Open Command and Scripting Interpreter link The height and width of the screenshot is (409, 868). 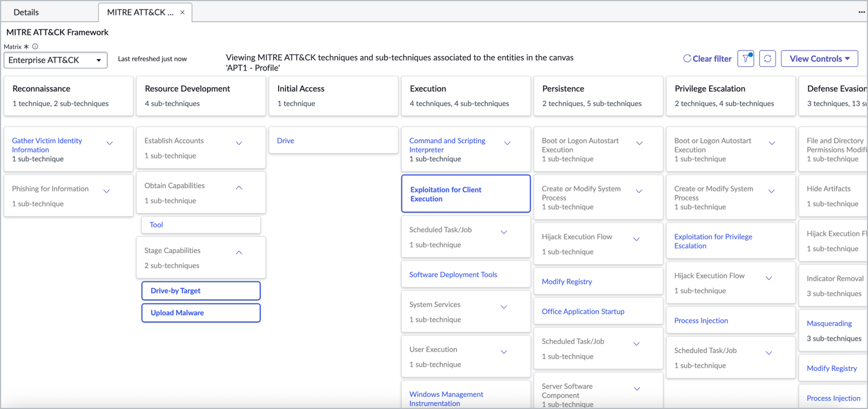coord(447,145)
